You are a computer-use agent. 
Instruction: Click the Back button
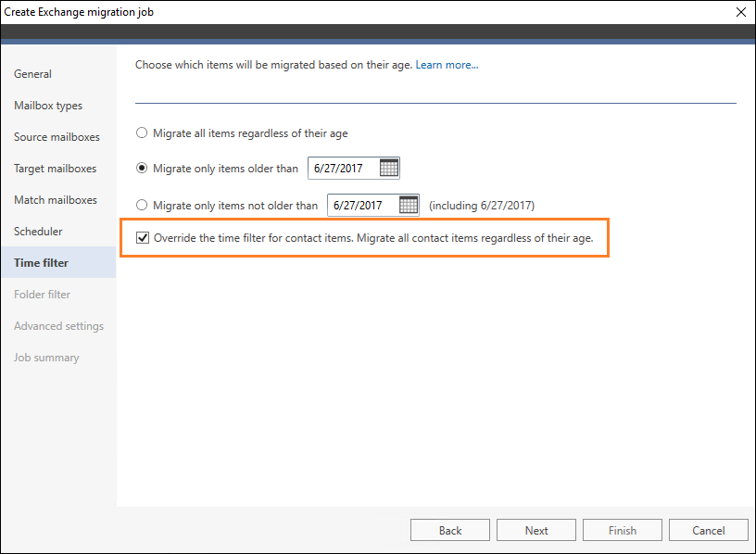point(450,530)
